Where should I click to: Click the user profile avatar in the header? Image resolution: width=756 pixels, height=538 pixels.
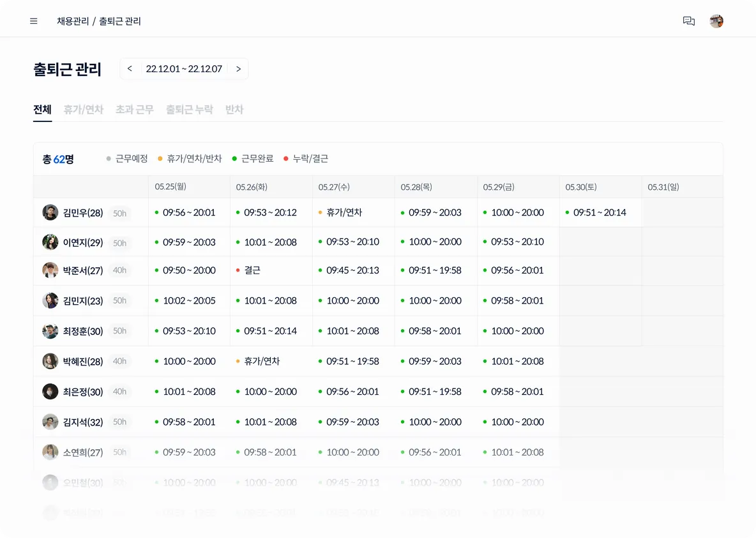pyautogui.click(x=716, y=21)
